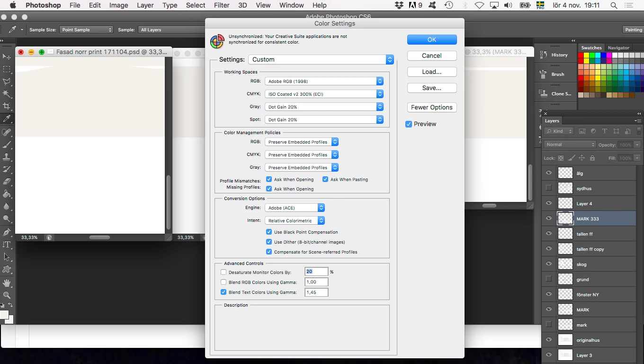Uncheck Use Black Point Compensation
The width and height of the screenshot is (644, 364).
click(269, 232)
